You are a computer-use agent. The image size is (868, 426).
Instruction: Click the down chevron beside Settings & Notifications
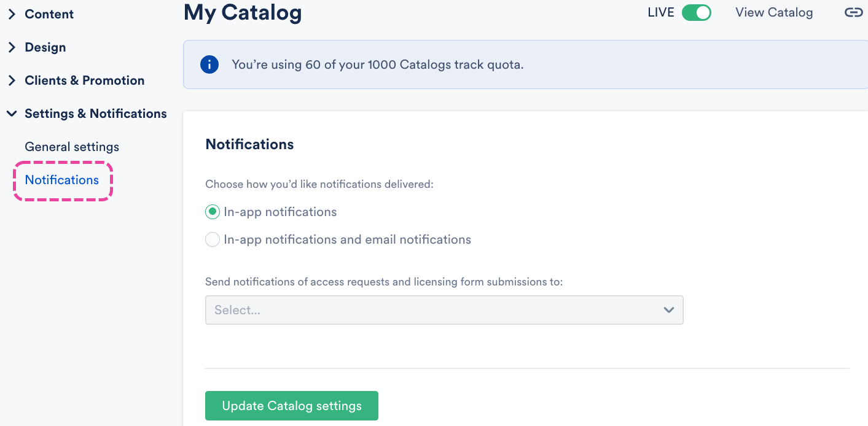[12, 114]
